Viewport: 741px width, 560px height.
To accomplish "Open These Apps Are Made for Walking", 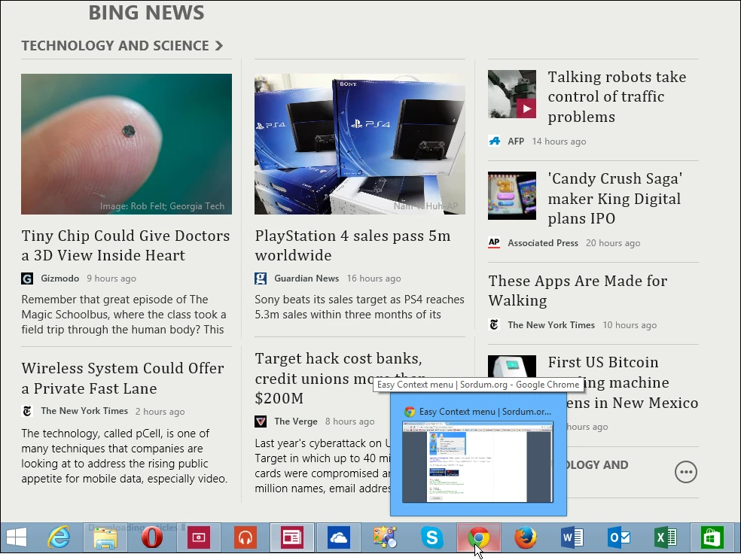I will click(578, 291).
